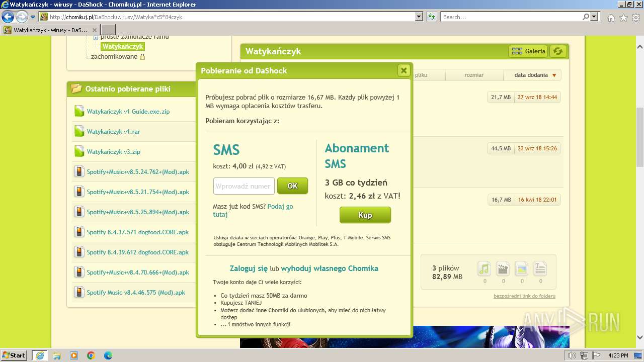Click the address bar URL field

pyautogui.click(x=231, y=17)
